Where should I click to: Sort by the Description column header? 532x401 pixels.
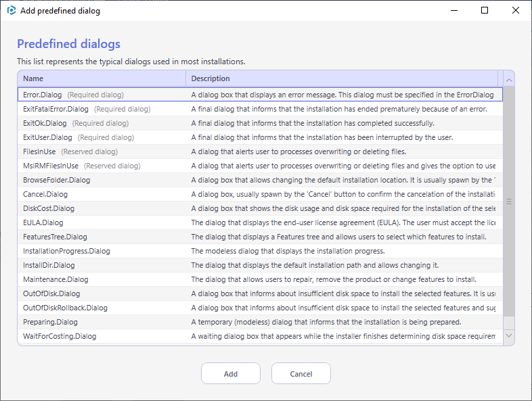342,78
